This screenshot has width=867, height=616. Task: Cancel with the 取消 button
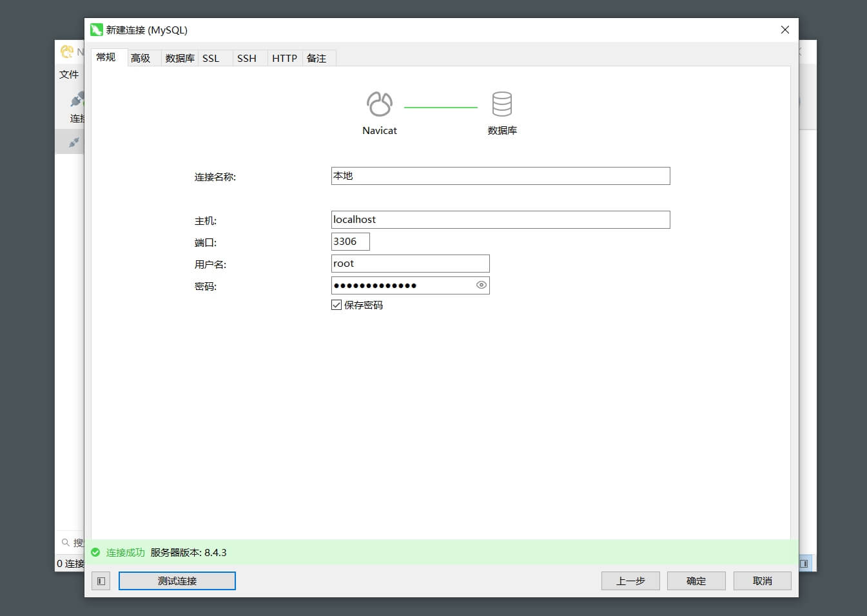(x=763, y=581)
